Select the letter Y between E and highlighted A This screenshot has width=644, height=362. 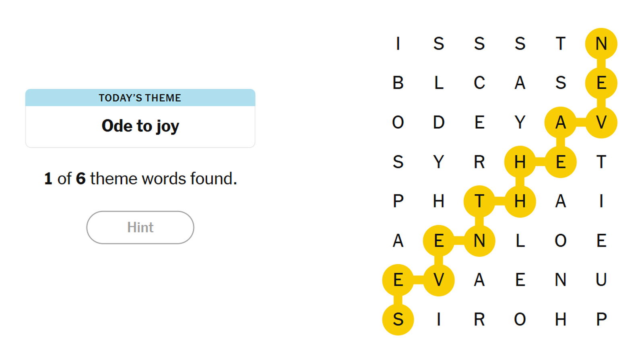(x=520, y=122)
